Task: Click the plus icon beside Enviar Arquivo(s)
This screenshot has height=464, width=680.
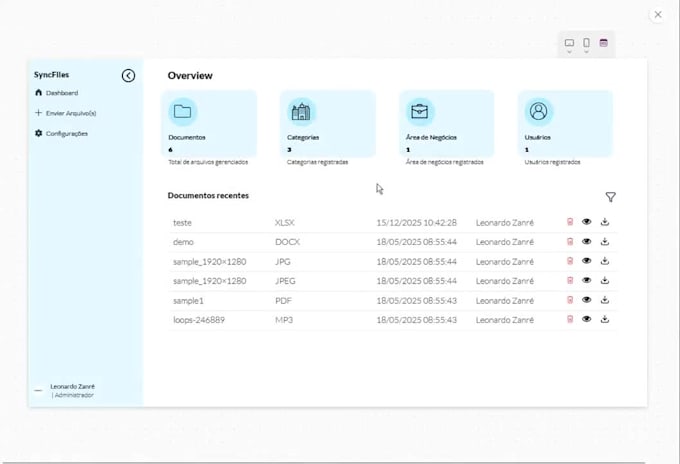Action: pos(38,113)
